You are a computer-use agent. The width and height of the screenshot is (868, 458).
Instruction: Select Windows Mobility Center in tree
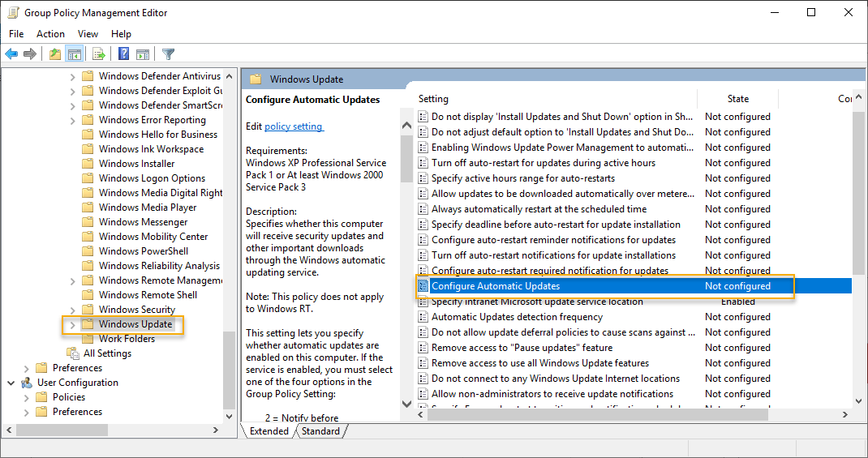click(153, 237)
